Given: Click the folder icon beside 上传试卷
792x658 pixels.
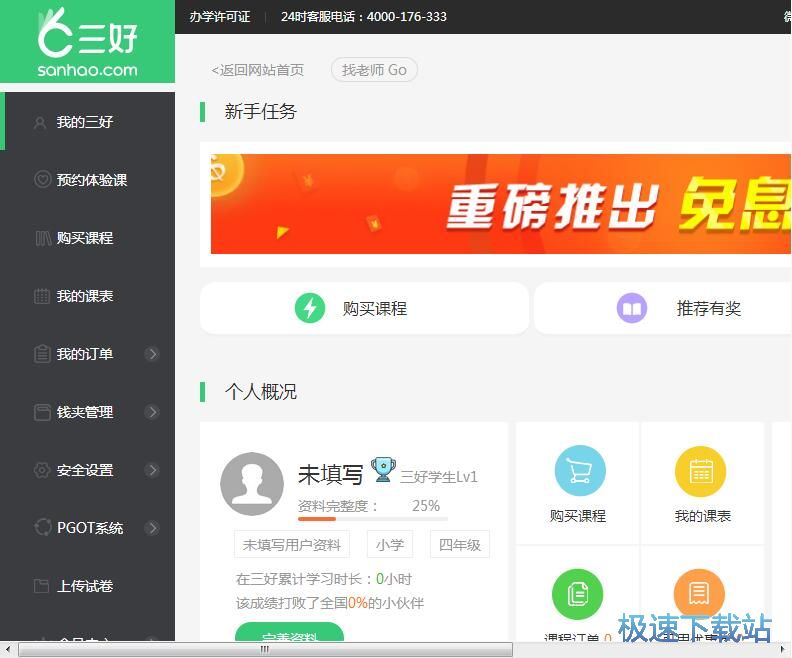Looking at the screenshot, I should [x=41, y=586].
